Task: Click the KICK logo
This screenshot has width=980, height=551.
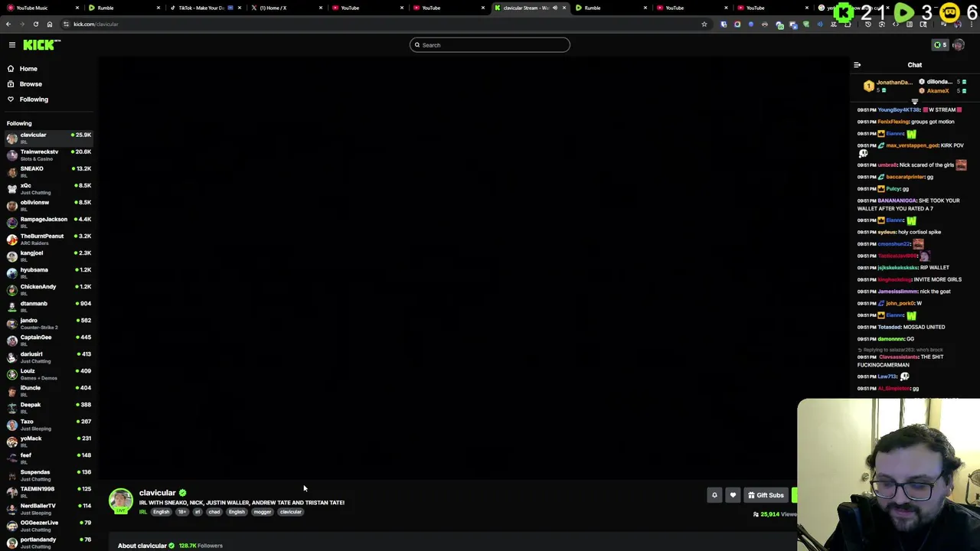Action: click(x=40, y=45)
